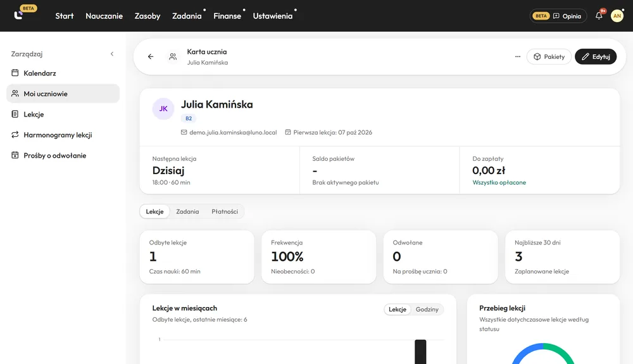Screen dimensions: 633x364
Task: Click the Prośby o odwołanie icon
Action: click(15, 155)
